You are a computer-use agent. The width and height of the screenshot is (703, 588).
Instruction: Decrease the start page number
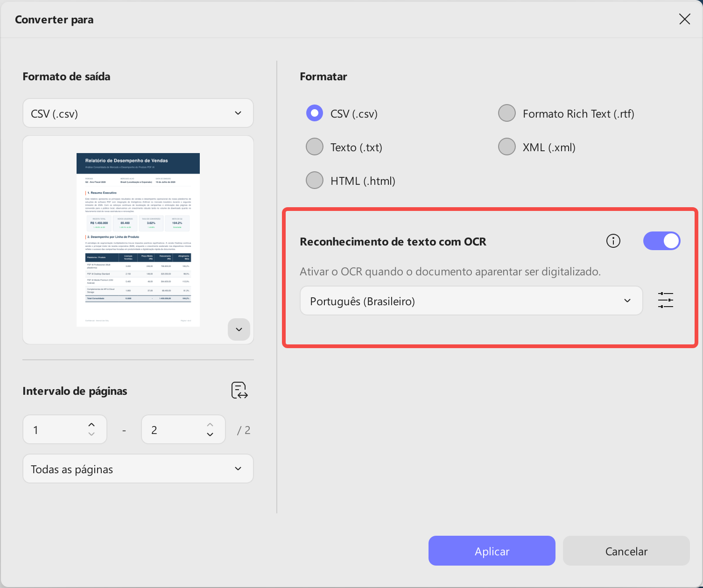(91, 434)
